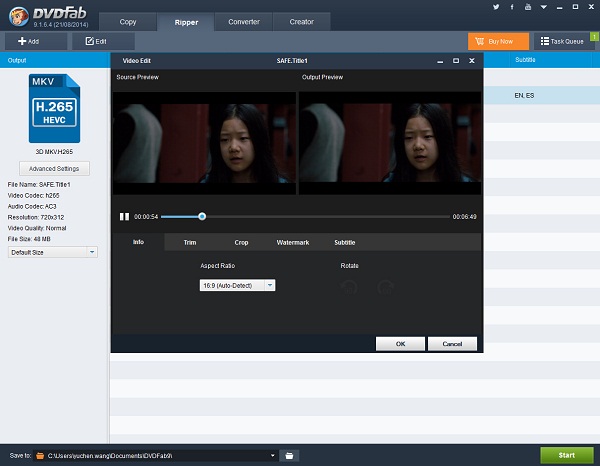
Task: Select the Crop tab
Action: coord(241,242)
